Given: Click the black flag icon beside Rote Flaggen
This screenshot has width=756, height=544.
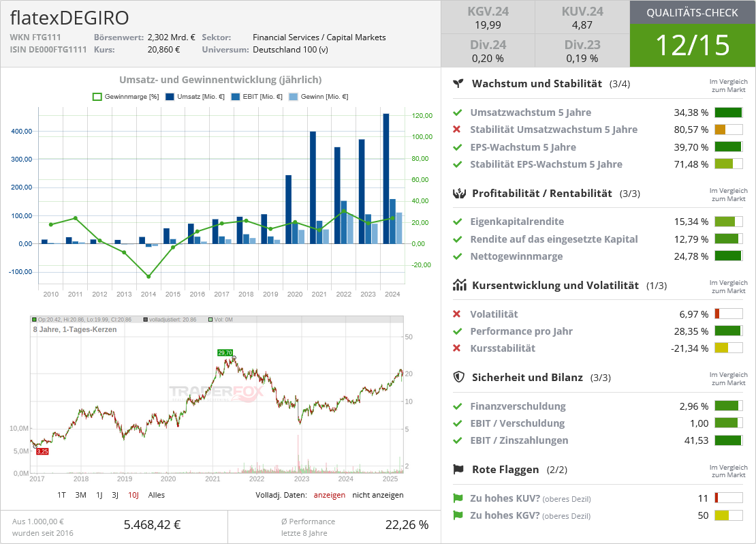Looking at the screenshot, I should click(458, 469).
